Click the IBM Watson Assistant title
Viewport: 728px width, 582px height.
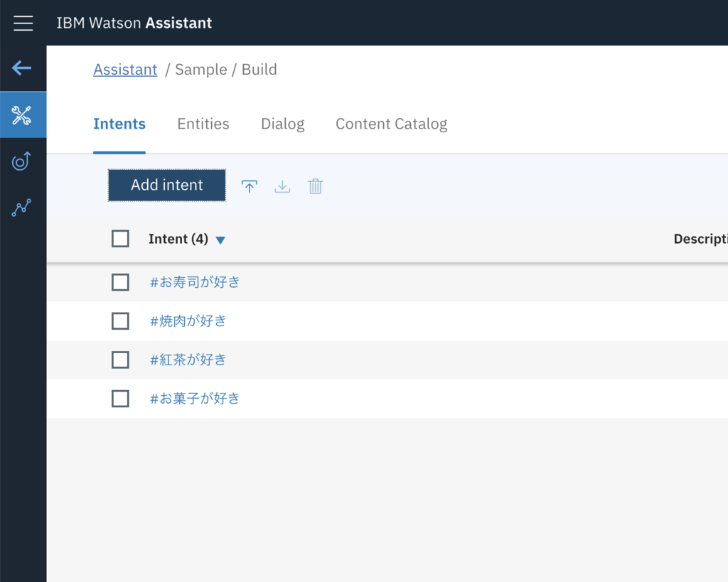pos(134,23)
